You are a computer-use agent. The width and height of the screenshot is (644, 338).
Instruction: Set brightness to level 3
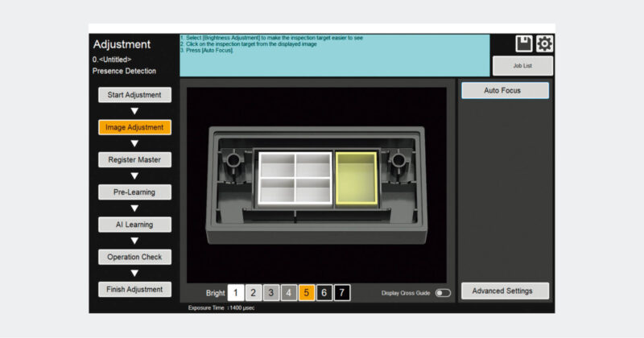271,293
